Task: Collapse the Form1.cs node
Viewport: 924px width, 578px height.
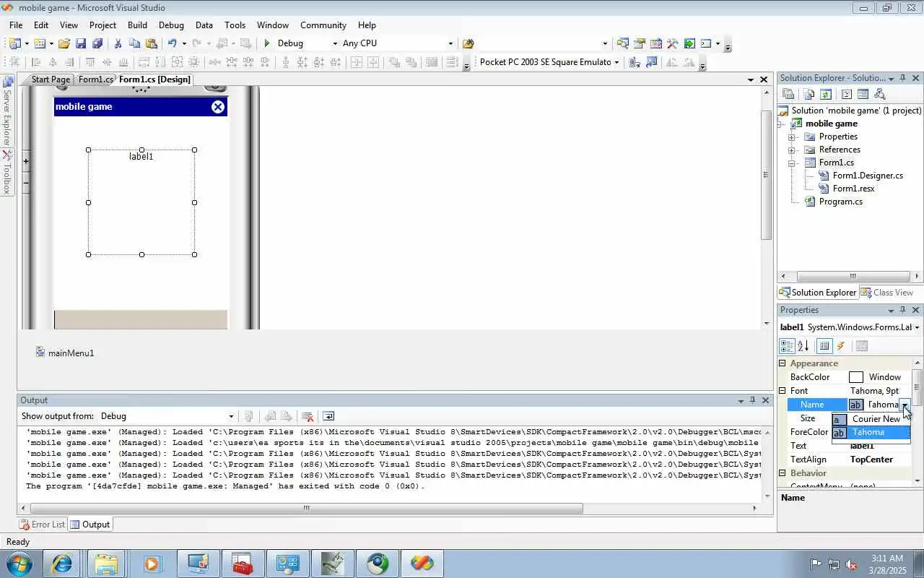Action: coord(792,163)
